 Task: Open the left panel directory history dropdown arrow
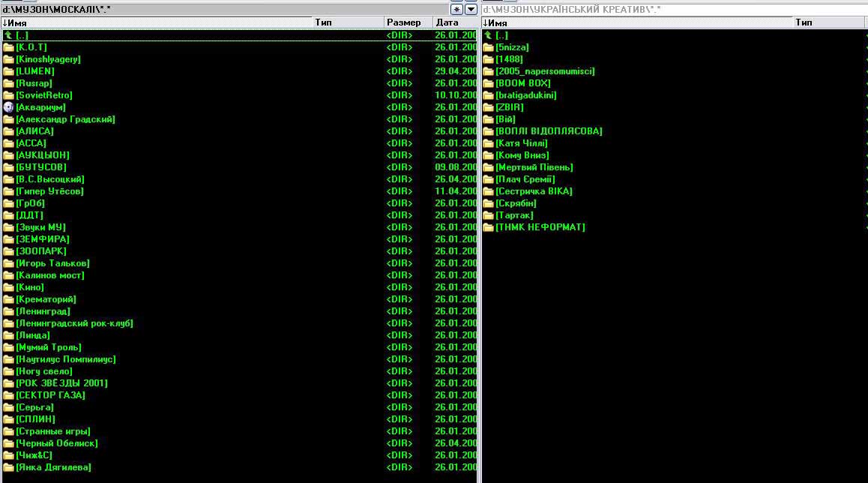tap(471, 10)
